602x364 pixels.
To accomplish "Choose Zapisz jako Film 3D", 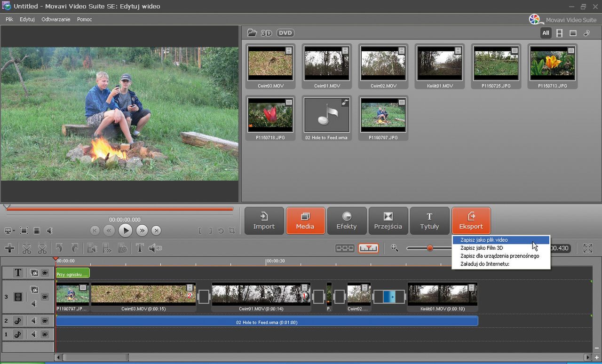I will [501, 248].
